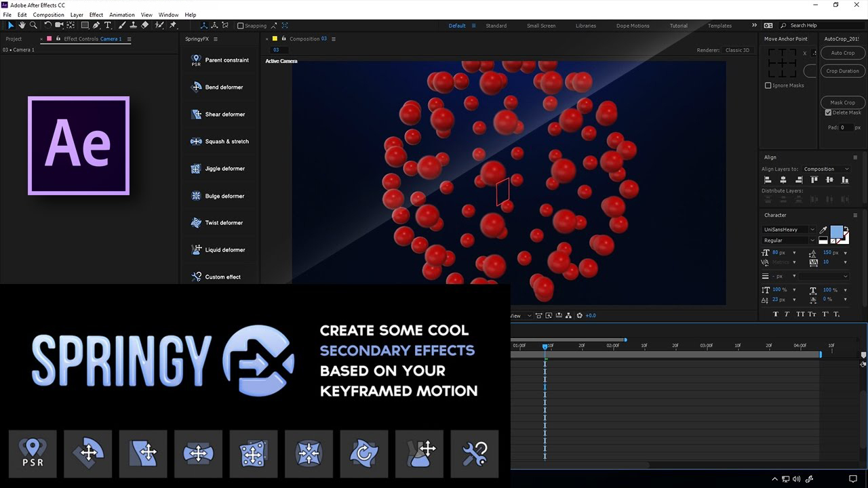Open the Character panel menu
Screen dimensions: 868x488
pos(856,215)
